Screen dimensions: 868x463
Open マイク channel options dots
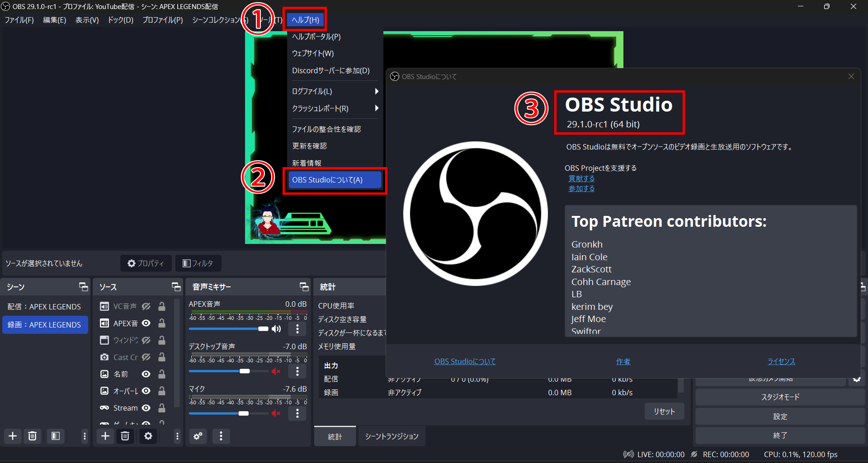click(x=297, y=413)
